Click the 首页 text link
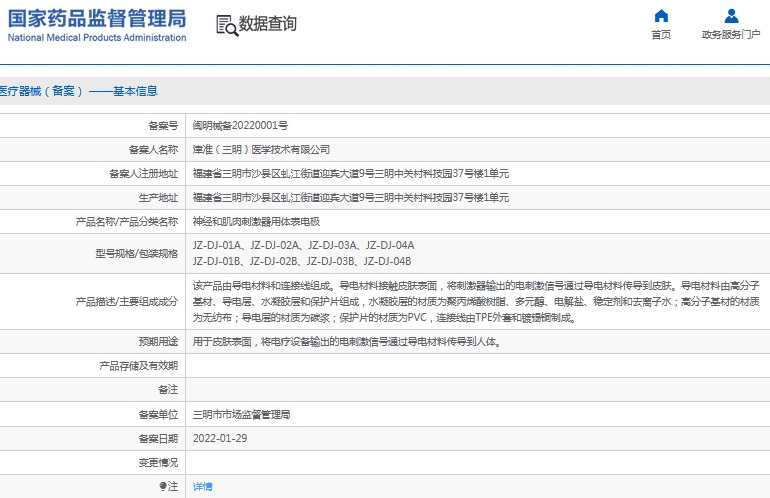Viewport: 770px width, 498px height. point(661,35)
